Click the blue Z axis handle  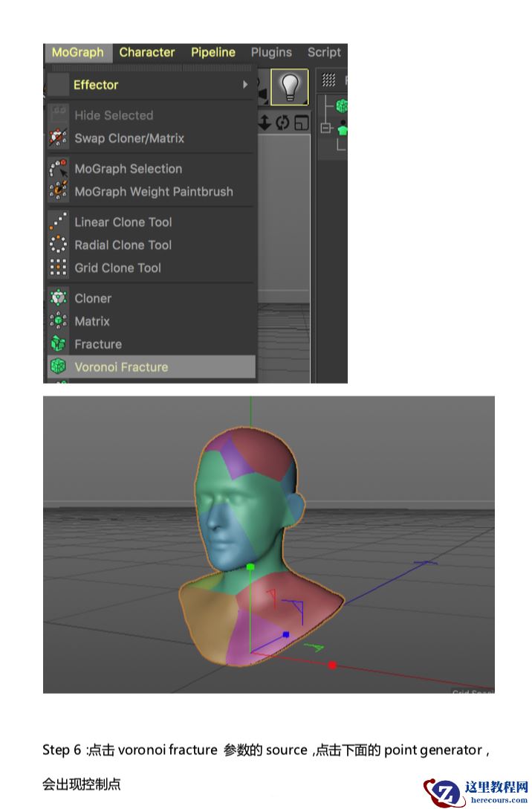(286, 634)
